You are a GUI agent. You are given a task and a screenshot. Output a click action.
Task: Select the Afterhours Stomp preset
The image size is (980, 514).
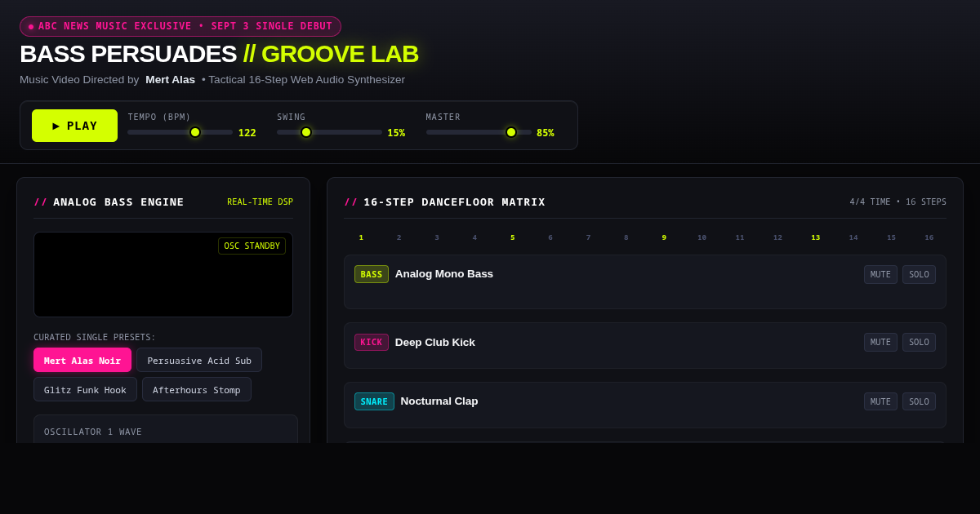[x=197, y=389]
